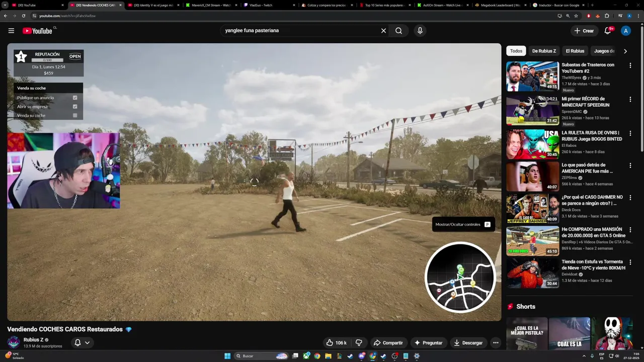Open the notifications bell in header
Screen dimensions: 644x362
(x=608, y=31)
